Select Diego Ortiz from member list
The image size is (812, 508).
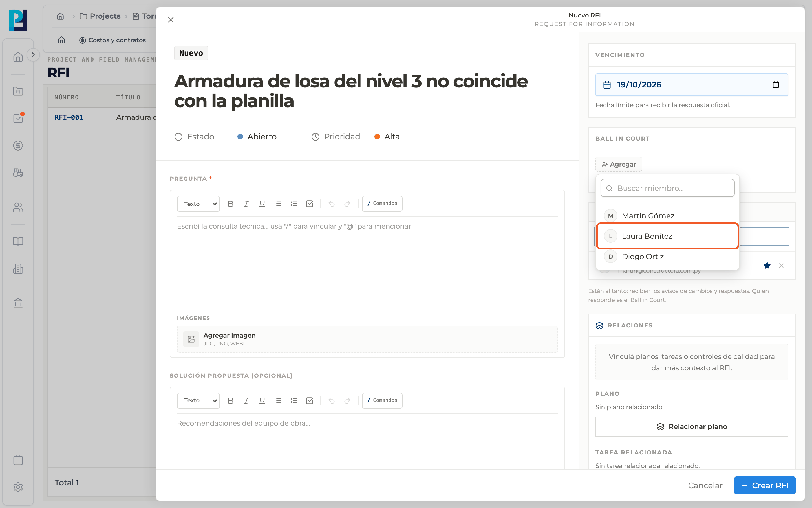667,256
